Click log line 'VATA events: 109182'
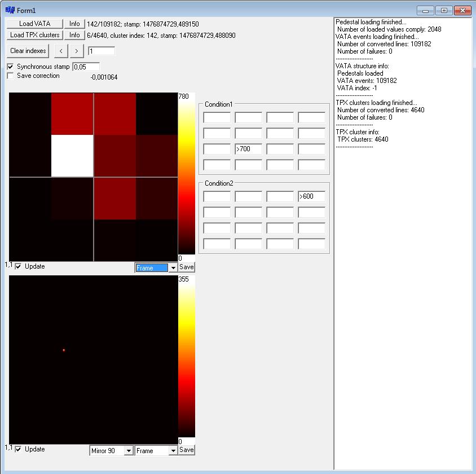 pos(367,81)
